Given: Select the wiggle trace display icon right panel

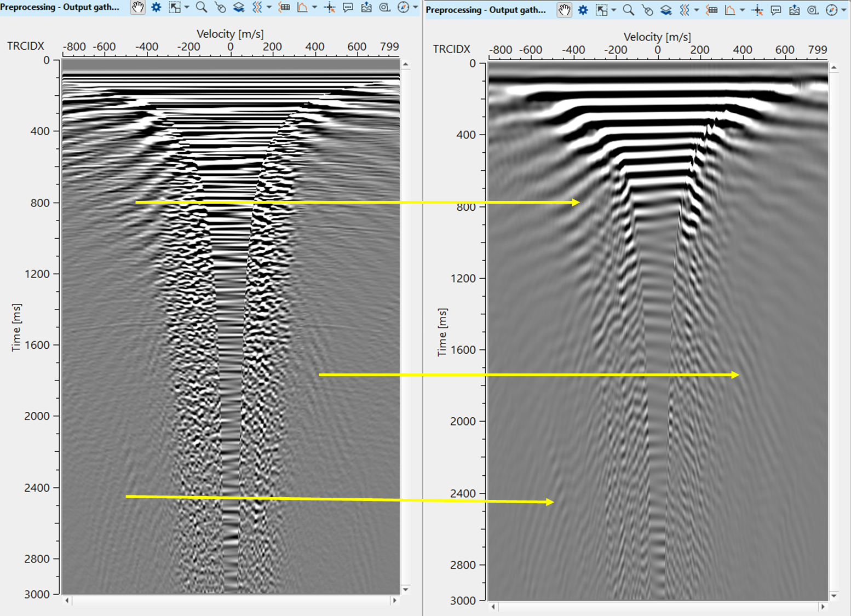Looking at the screenshot, I should click(x=686, y=9).
